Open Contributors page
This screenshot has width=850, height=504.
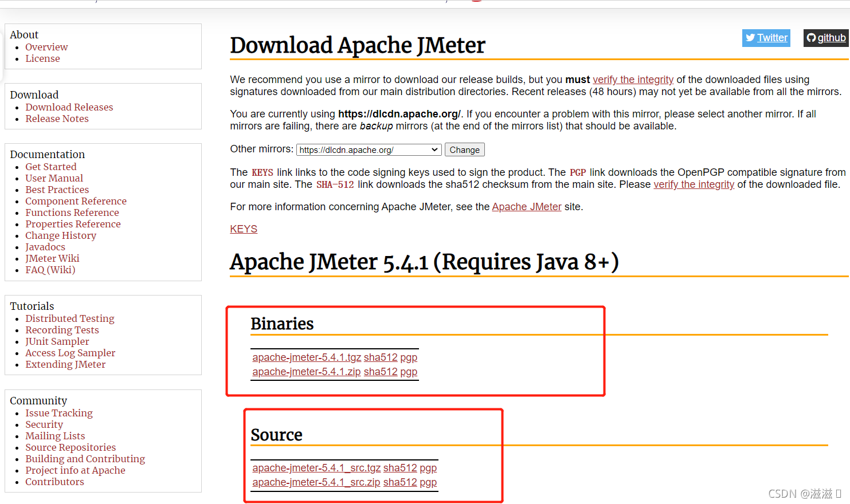click(54, 482)
